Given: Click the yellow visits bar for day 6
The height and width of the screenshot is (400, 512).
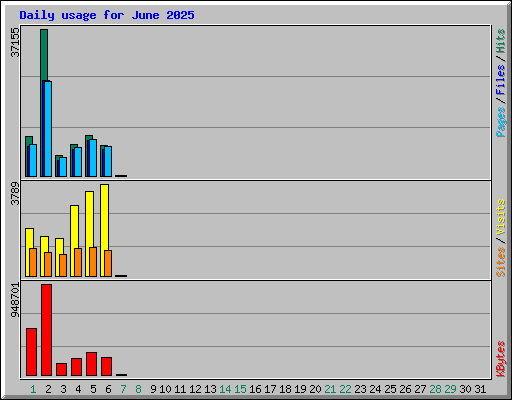Looking at the screenshot, I should (x=104, y=217).
